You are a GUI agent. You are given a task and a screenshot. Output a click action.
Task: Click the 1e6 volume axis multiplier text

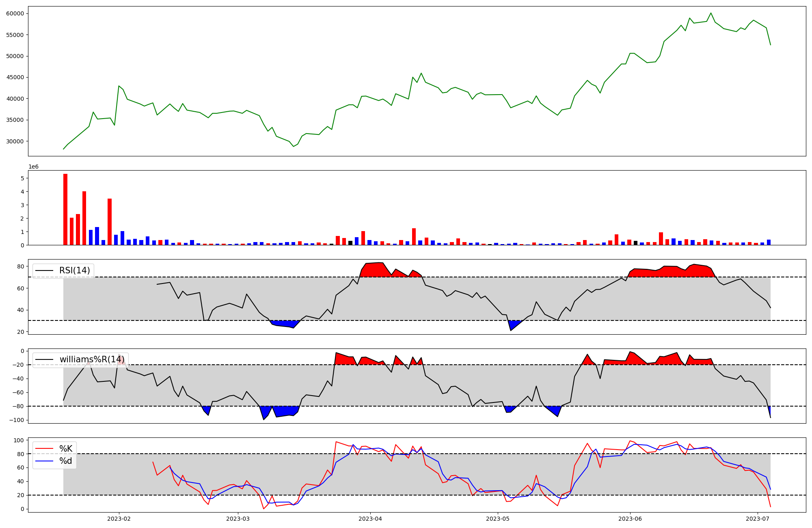point(33,167)
